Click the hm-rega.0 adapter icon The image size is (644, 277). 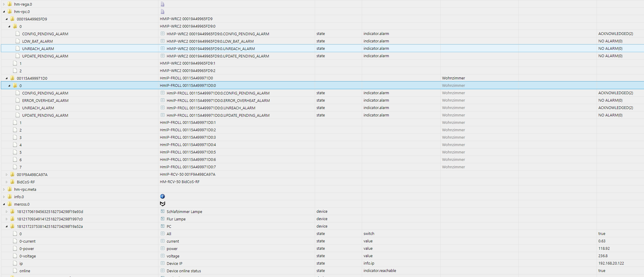point(162,4)
